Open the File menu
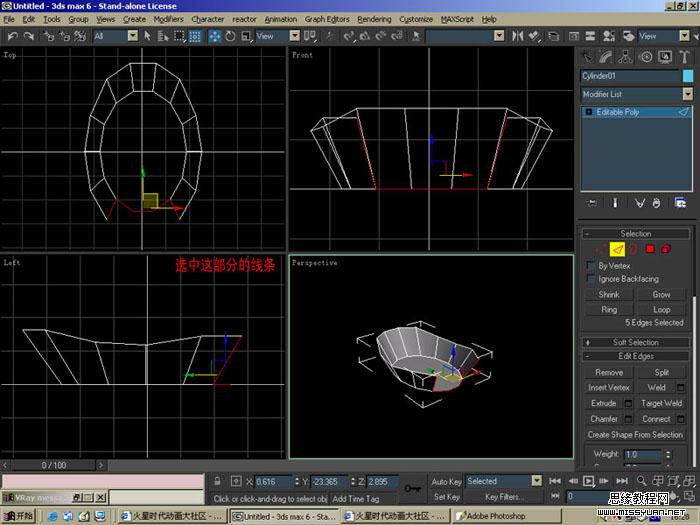The height and width of the screenshot is (525, 700). pos(9,19)
